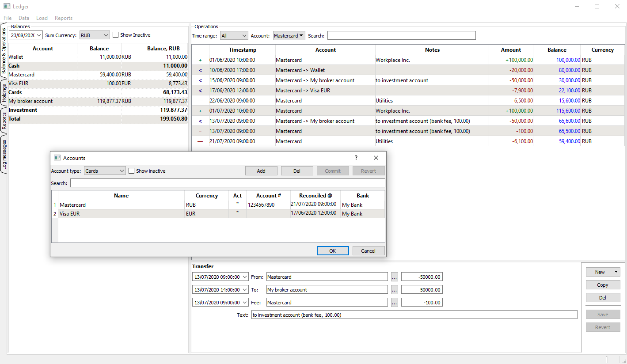Select the Visa EUR row in Accounts table
This screenshot has height=364, width=627.
(122, 214)
